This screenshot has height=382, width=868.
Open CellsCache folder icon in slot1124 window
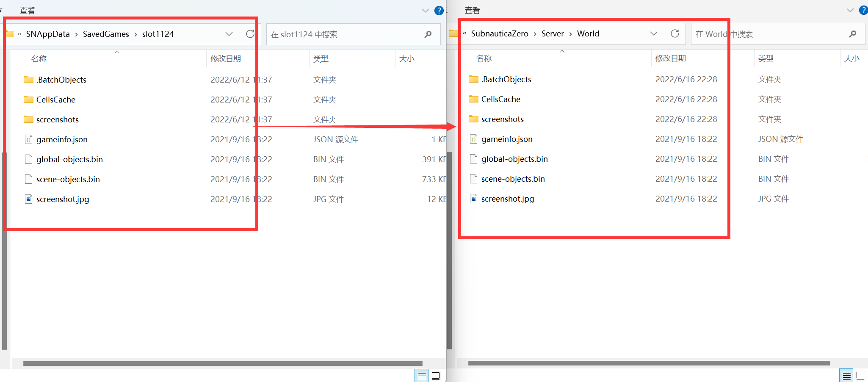pyautogui.click(x=29, y=100)
